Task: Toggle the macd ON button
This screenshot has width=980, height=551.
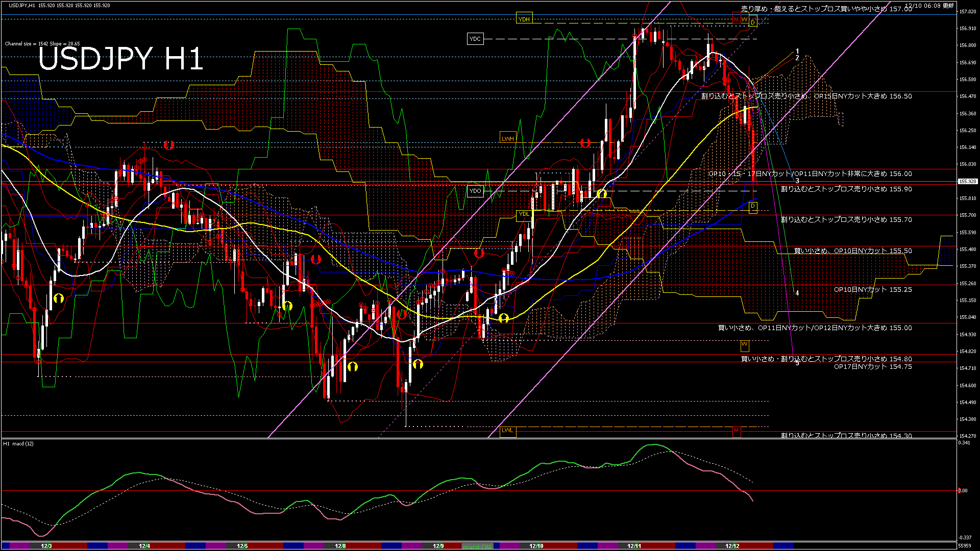Action: point(477,546)
